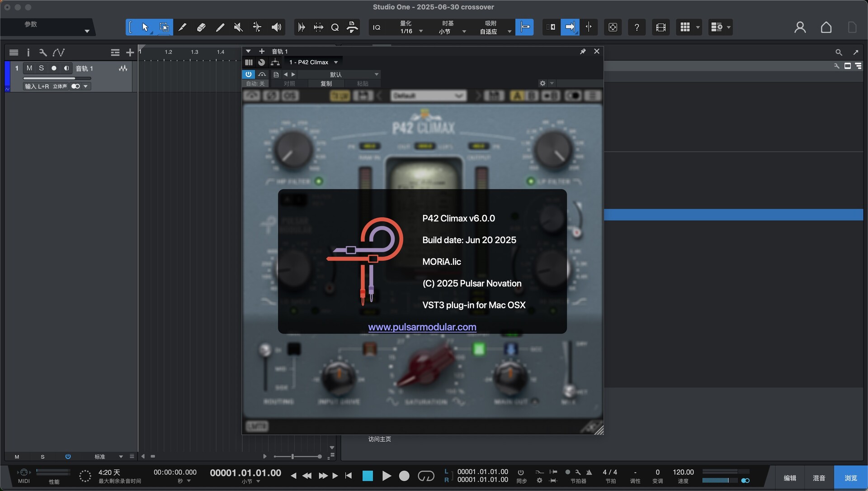Arm record on track 音轨 1
The width and height of the screenshot is (868, 491).
click(x=54, y=68)
